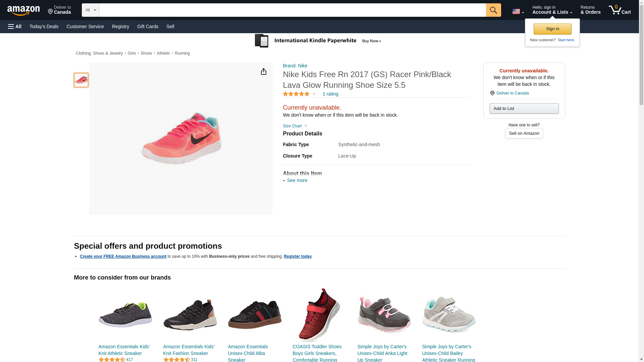The width and height of the screenshot is (644, 362).
Task: Open Today's Deals in navigation bar
Action: [x=44, y=26]
